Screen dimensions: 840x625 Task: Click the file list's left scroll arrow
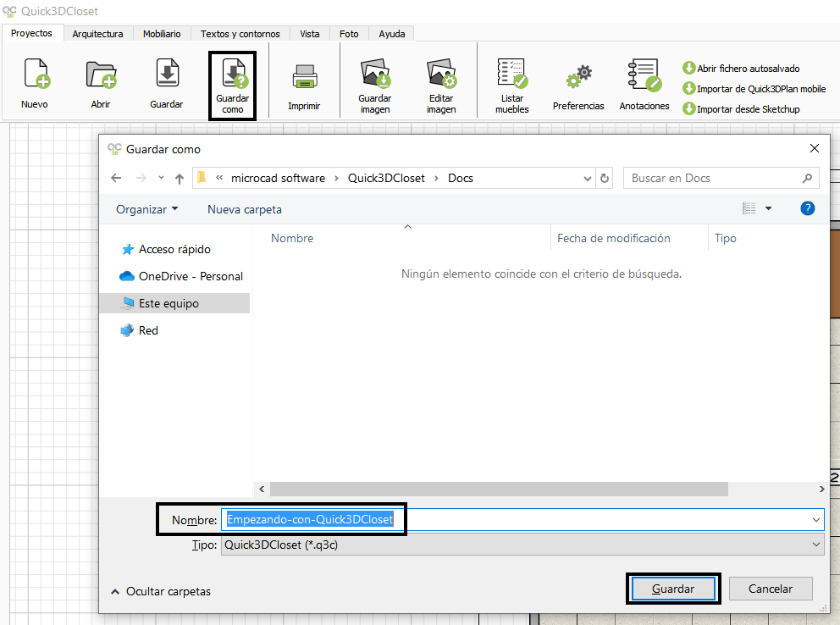tap(262, 489)
